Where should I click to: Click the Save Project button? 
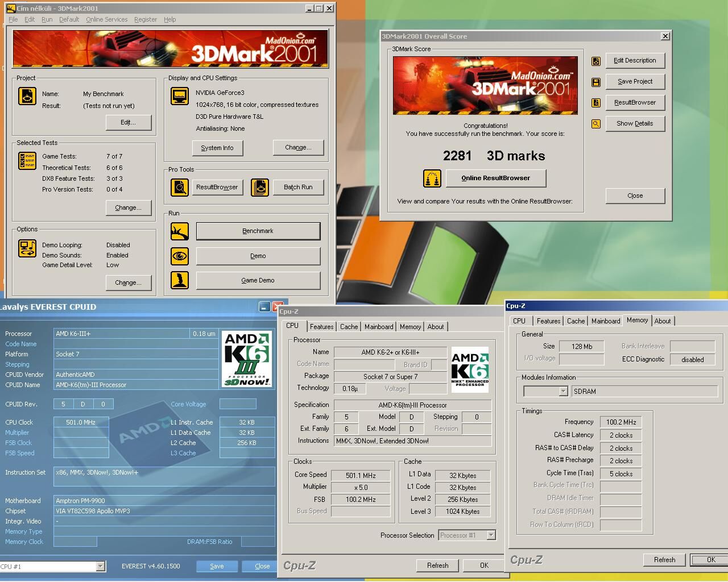click(x=635, y=81)
